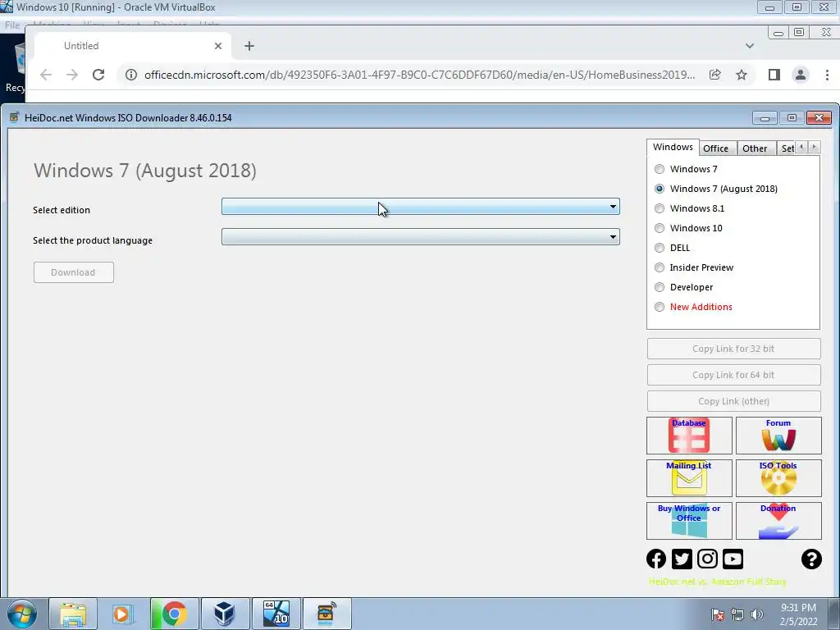Select the Developer radio button
Image resolution: width=840 pixels, height=630 pixels.
tap(660, 287)
